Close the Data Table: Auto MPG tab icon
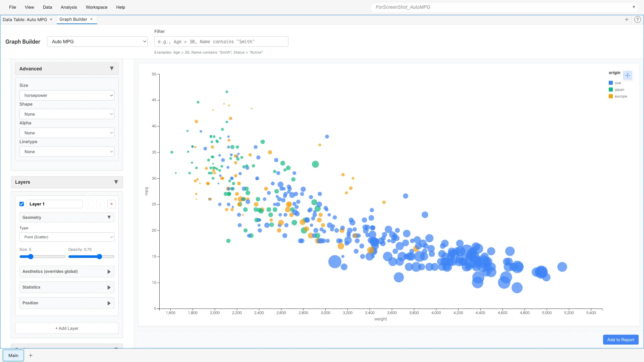Image resolution: width=644 pixels, height=362 pixels. tap(51, 19)
